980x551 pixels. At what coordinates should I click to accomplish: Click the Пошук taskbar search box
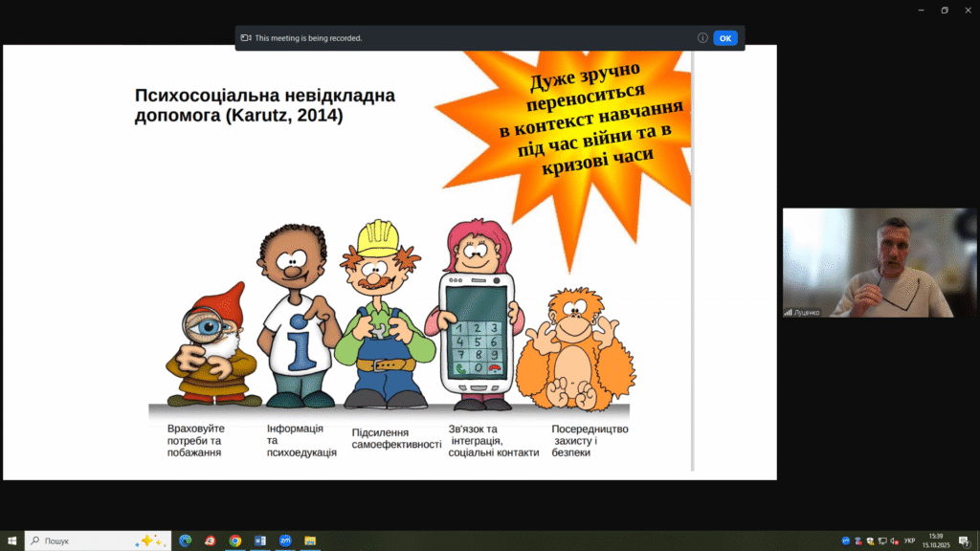click(x=98, y=540)
